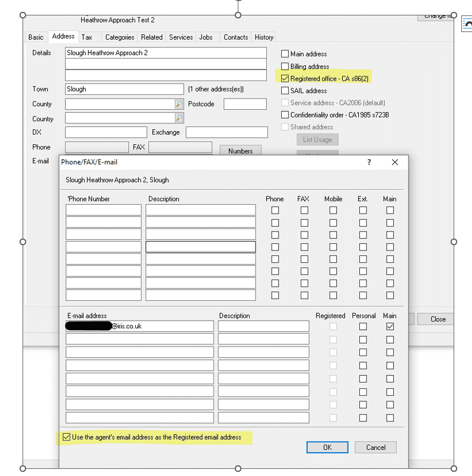Open the Contacts tab
472x476 pixels.
tap(235, 37)
